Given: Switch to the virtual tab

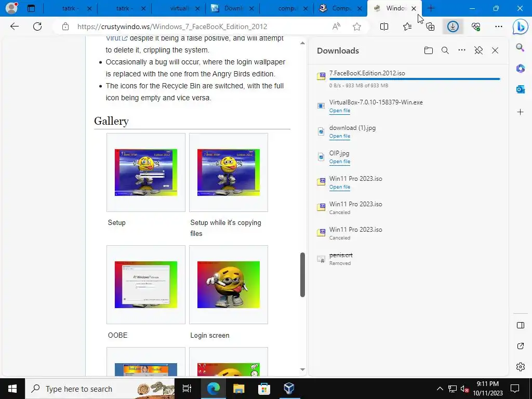Looking at the screenshot, I should tap(179, 8).
